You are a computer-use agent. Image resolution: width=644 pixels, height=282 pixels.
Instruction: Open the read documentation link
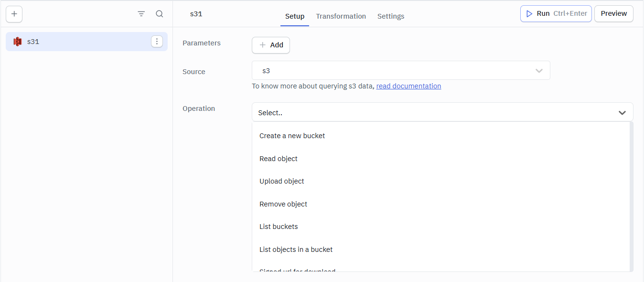point(408,86)
